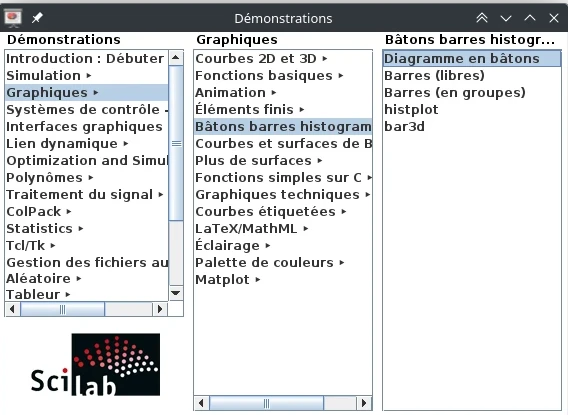Expand Traitement du signal category
Viewport: 568px width, 415px height.
pyautogui.click(x=87, y=194)
